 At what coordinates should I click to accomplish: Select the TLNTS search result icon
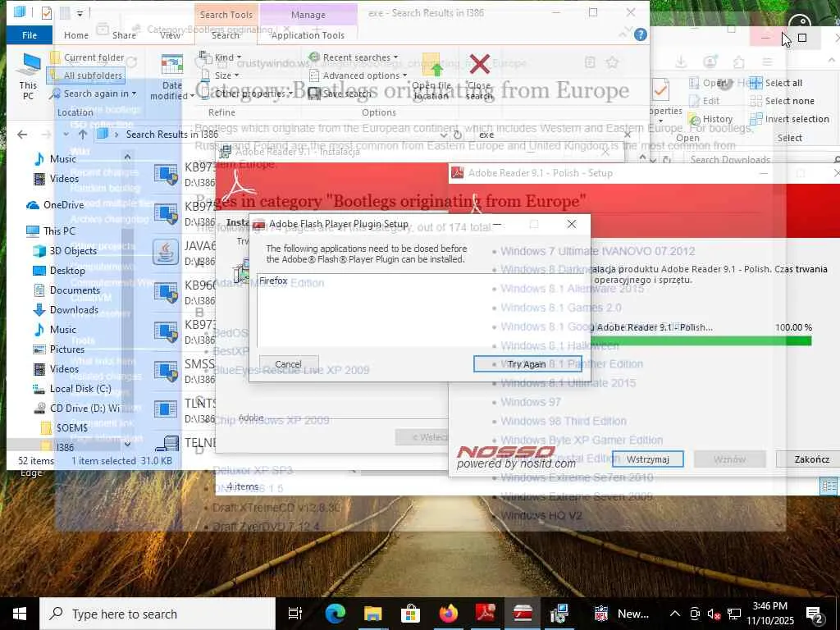pos(166,409)
